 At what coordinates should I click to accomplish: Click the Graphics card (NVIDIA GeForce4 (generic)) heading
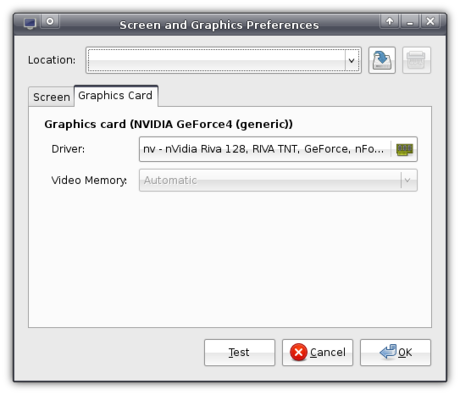(168, 124)
